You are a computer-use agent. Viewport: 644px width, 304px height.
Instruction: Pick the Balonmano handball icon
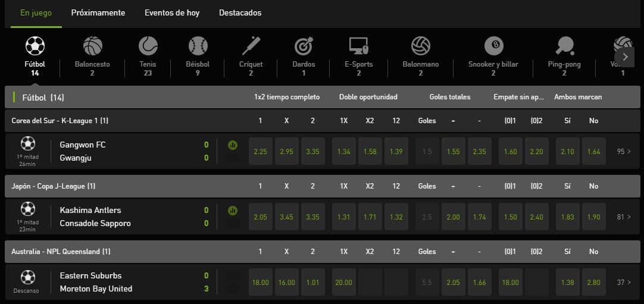coord(421,46)
